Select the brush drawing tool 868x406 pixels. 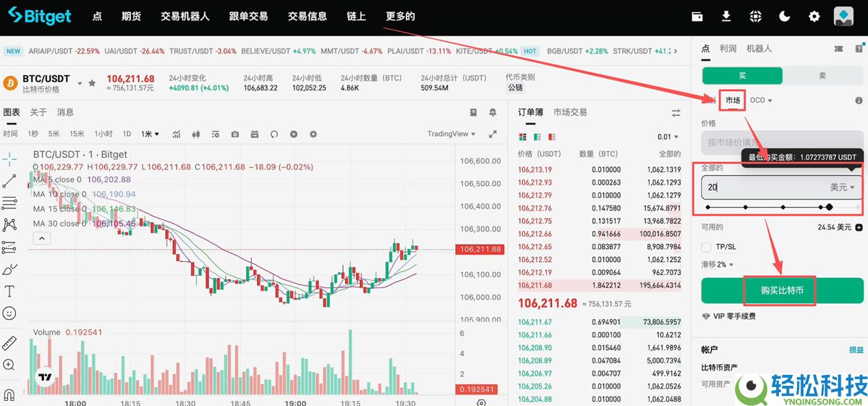pyautogui.click(x=9, y=270)
